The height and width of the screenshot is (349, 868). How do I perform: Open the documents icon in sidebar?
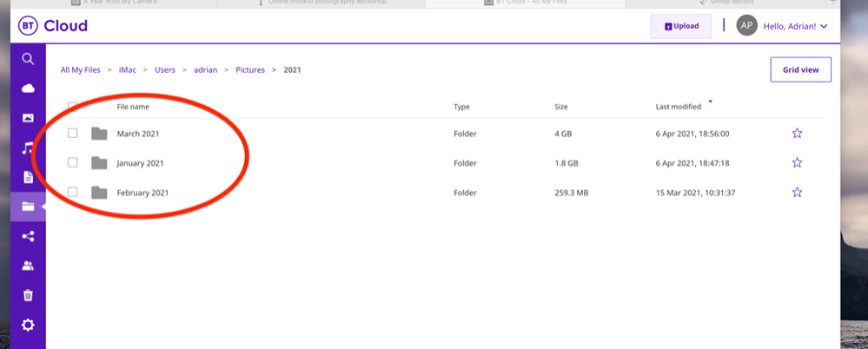click(28, 177)
